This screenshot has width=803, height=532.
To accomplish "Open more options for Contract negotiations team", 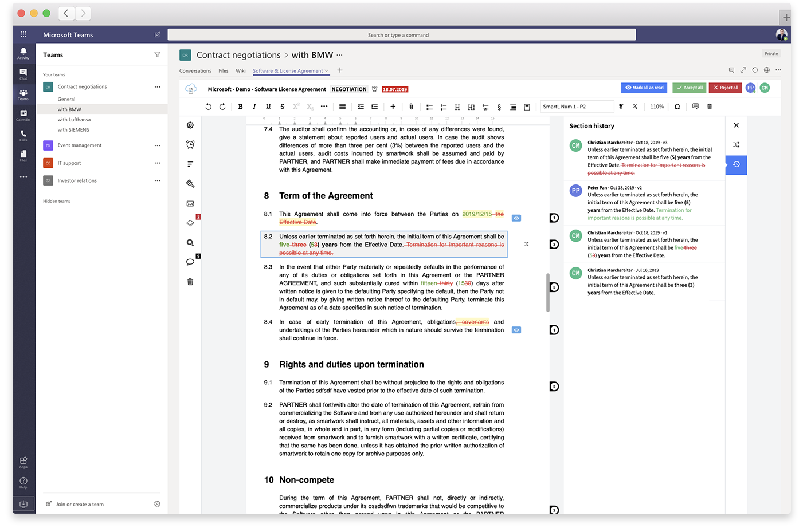I will pos(158,87).
